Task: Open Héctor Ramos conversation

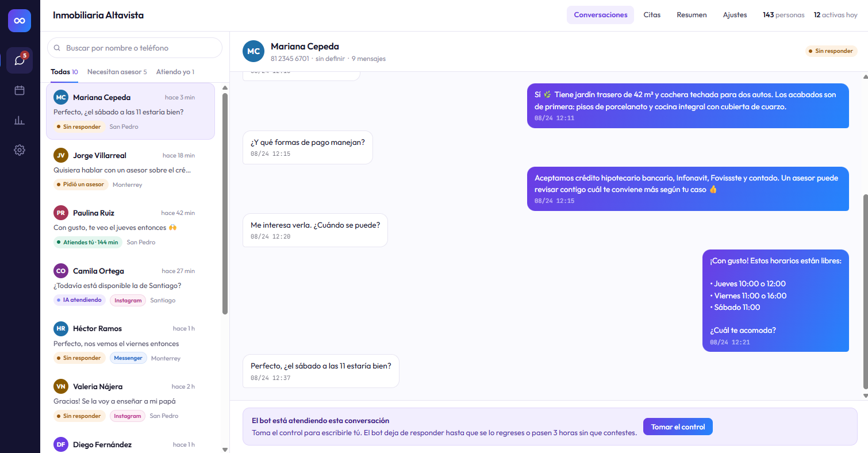Action: coord(130,343)
